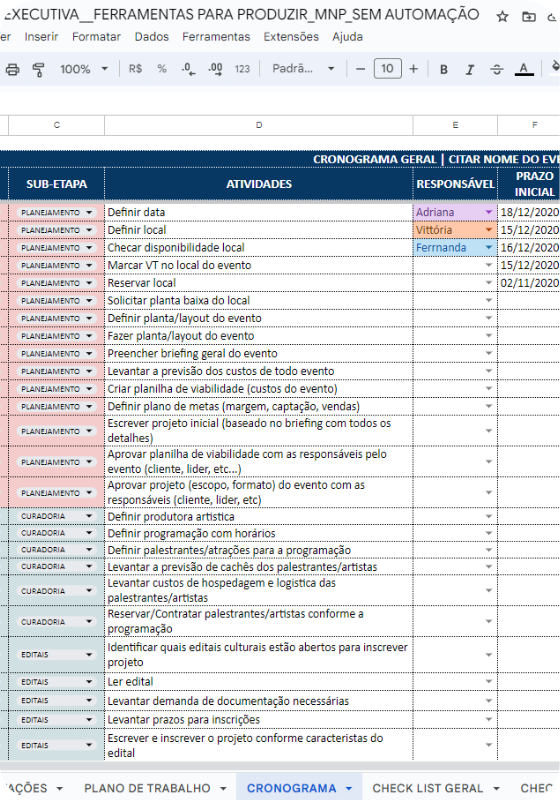The height and width of the screenshot is (800, 560).
Task: Select column D header
Action: tap(259, 125)
